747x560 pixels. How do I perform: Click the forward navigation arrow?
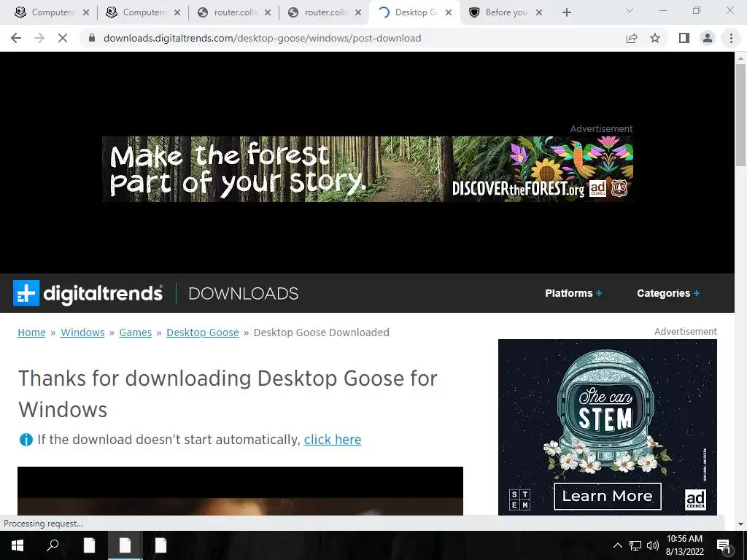[39, 38]
